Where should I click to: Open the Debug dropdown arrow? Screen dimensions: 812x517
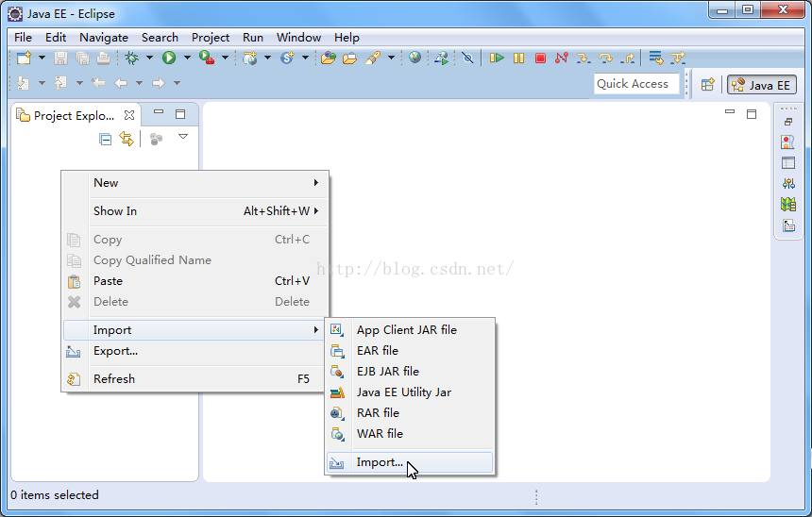click(x=150, y=58)
